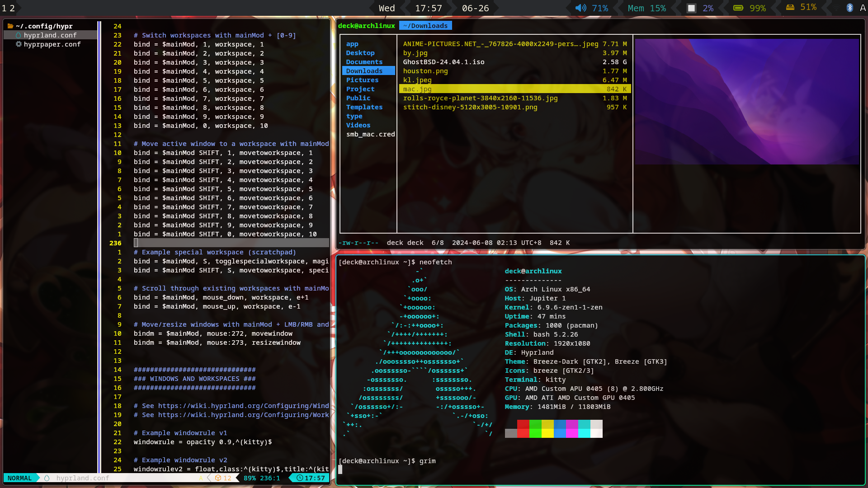Select the hyprland.conf file tab
The height and width of the screenshot is (488, 868).
click(x=51, y=34)
